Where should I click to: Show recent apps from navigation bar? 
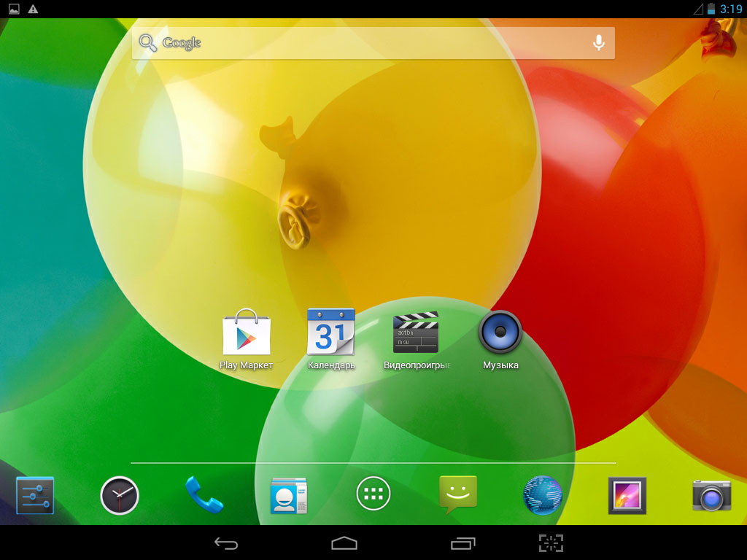(x=463, y=543)
